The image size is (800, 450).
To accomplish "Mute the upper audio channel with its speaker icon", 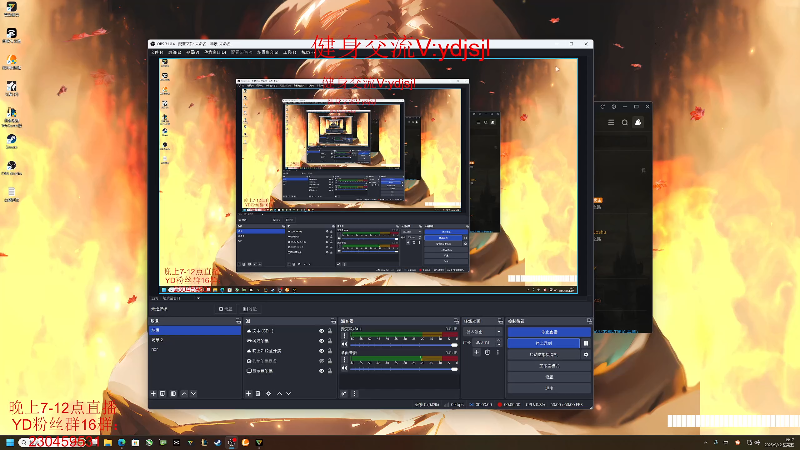I will pyautogui.click(x=344, y=344).
